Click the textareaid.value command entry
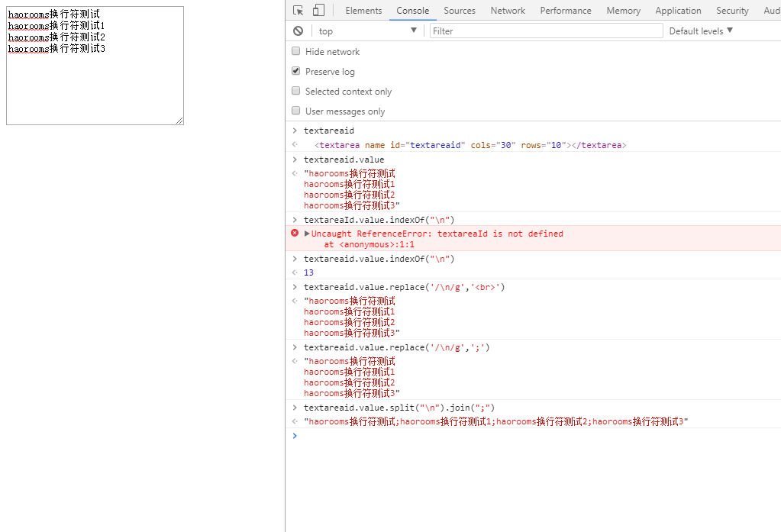Viewport: 781px width, 532px height. click(344, 160)
